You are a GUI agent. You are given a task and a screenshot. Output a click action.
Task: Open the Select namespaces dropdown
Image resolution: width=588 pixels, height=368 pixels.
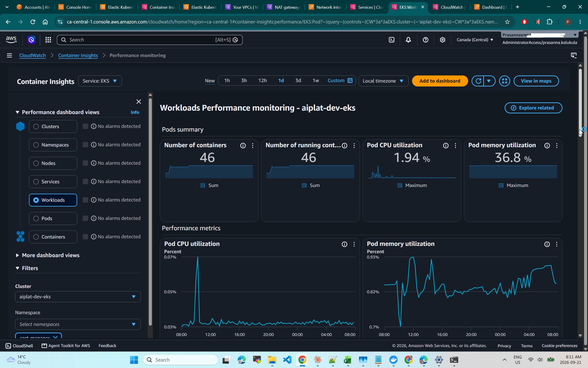[x=78, y=324]
